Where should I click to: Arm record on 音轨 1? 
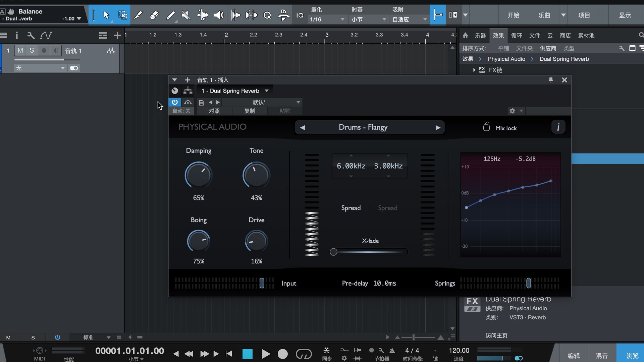pos(44,51)
